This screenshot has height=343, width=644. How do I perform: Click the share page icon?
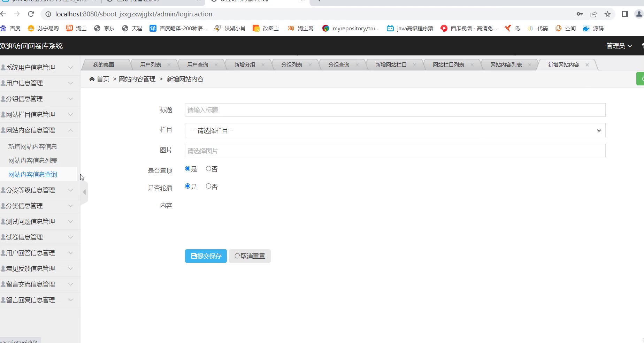(593, 14)
